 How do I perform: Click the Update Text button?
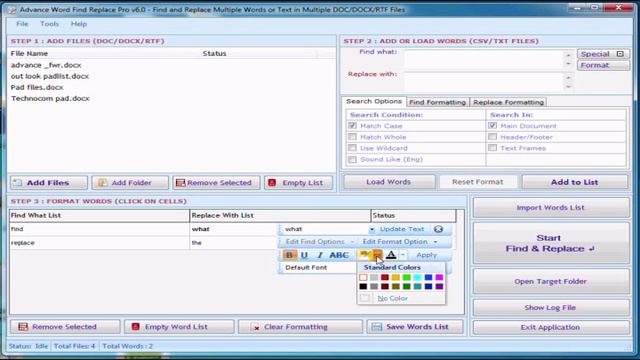tap(402, 229)
